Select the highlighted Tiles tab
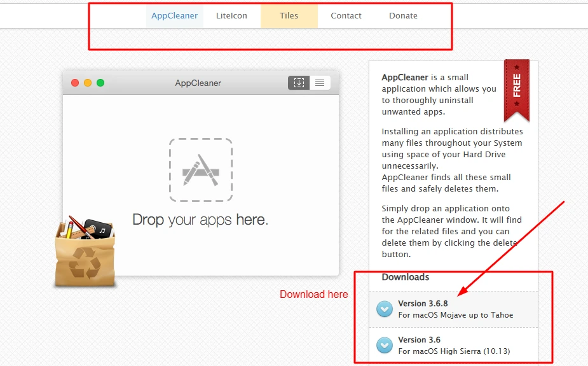The height and width of the screenshot is (366, 588). point(289,15)
